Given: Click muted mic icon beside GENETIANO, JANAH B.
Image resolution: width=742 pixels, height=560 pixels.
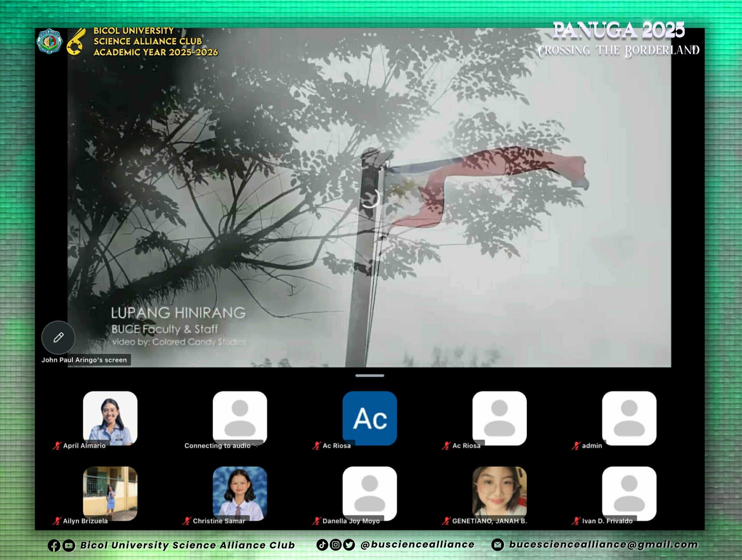Looking at the screenshot, I should click(x=446, y=521).
